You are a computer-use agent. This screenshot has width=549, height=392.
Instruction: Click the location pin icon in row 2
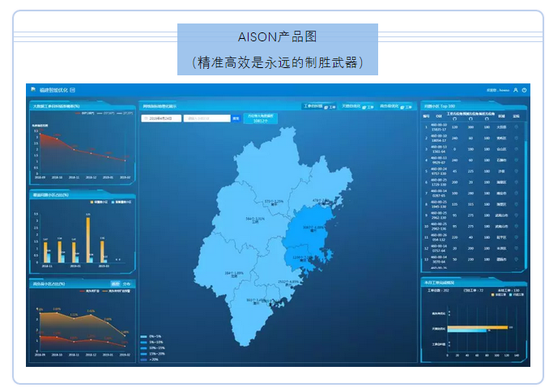click(x=517, y=138)
